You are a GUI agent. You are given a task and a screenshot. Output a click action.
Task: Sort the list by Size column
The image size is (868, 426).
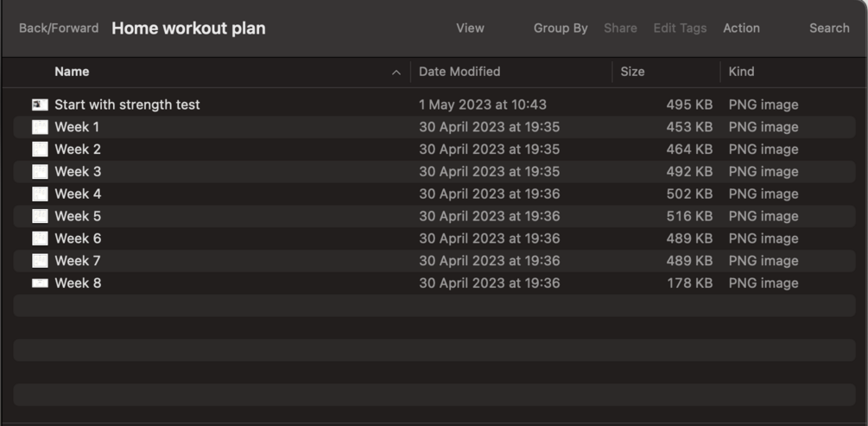[x=632, y=72]
